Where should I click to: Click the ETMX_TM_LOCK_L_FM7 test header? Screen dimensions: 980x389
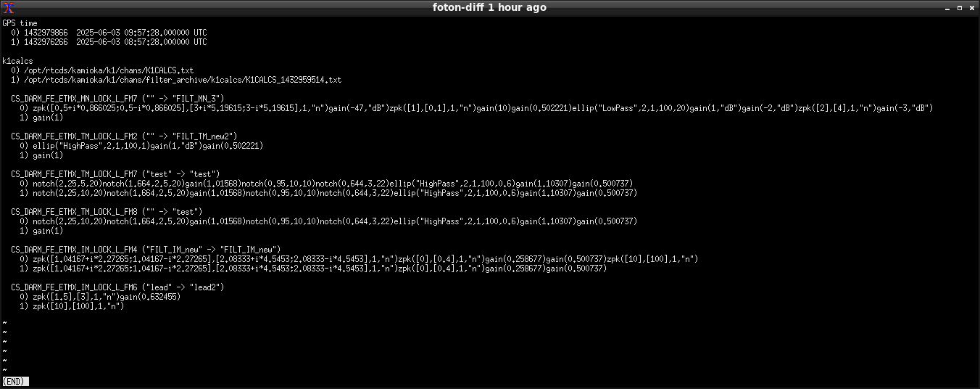[x=115, y=174]
